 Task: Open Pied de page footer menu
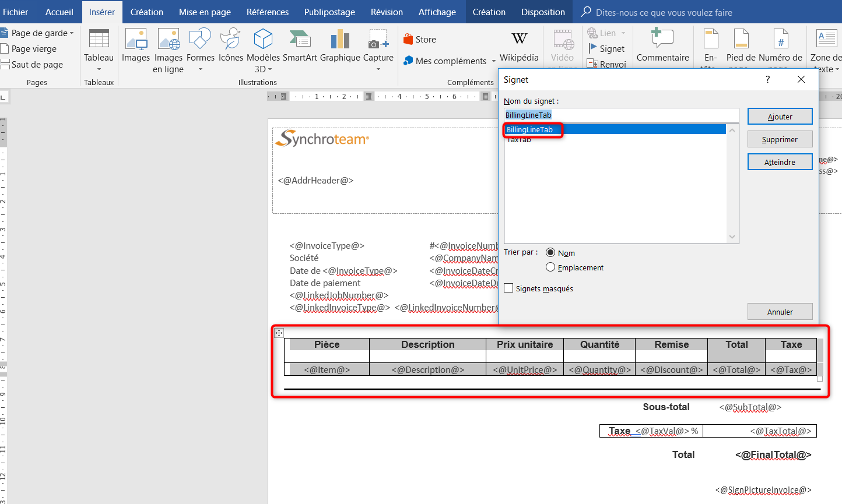click(741, 48)
